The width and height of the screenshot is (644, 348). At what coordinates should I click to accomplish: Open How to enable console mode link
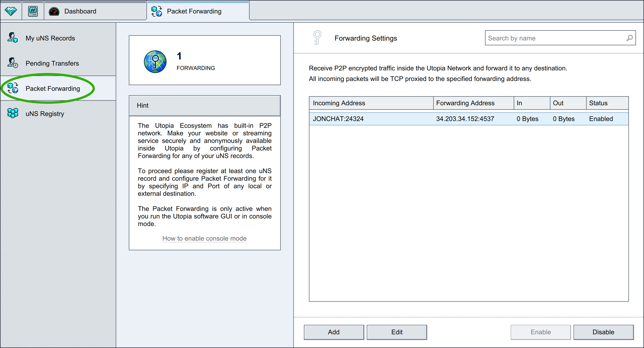[204, 238]
